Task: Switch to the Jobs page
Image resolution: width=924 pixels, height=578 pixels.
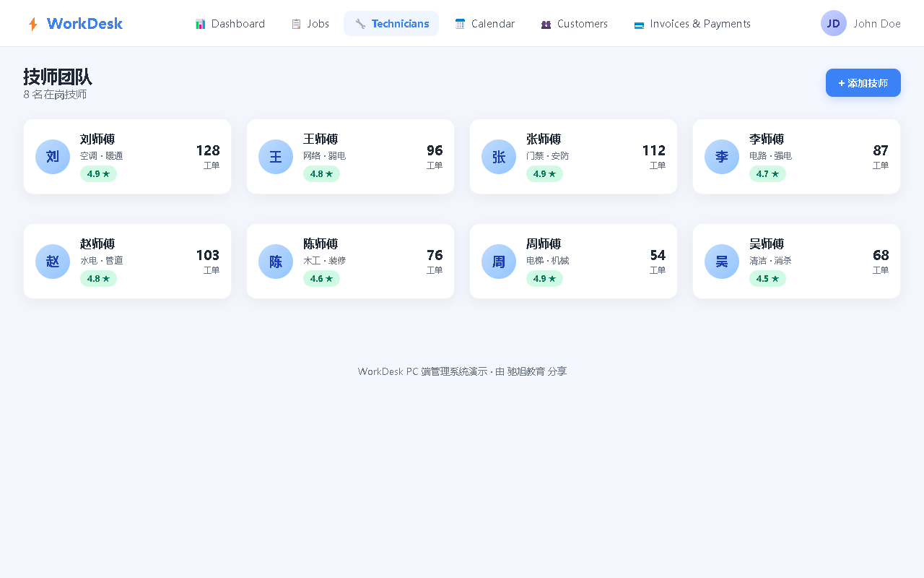Action: tap(310, 23)
